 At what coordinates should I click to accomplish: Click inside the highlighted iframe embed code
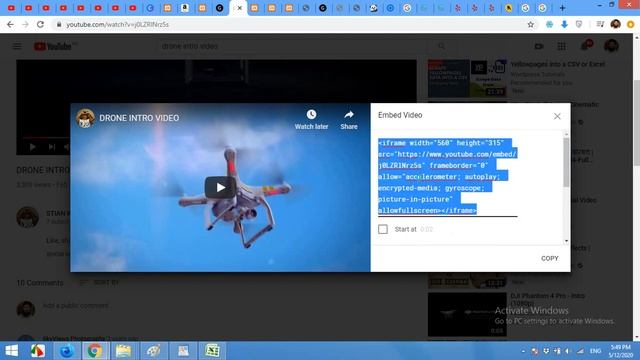pyautogui.click(x=447, y=176)
